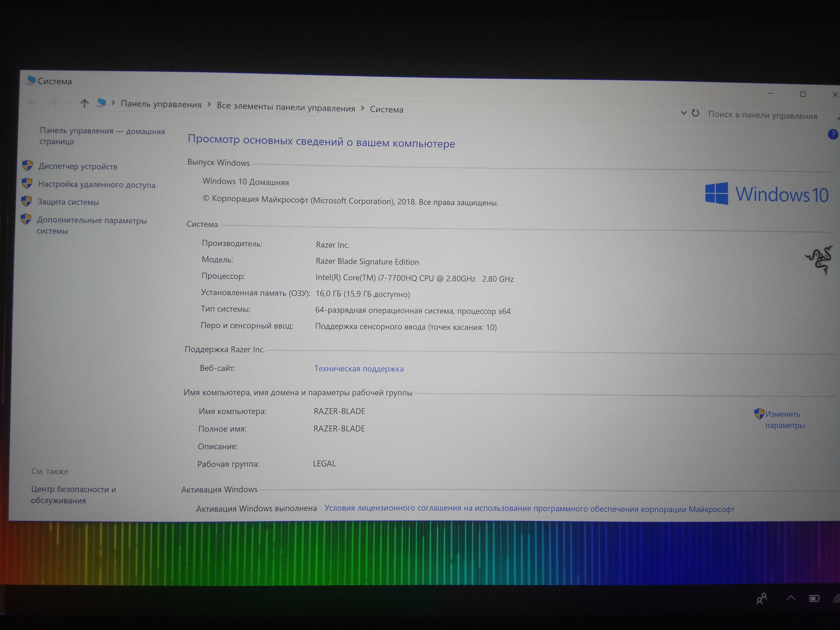The width and height of the screenshot is (840, 630).
Task: Click the computer icon in address bar
Action: [101, 103]
